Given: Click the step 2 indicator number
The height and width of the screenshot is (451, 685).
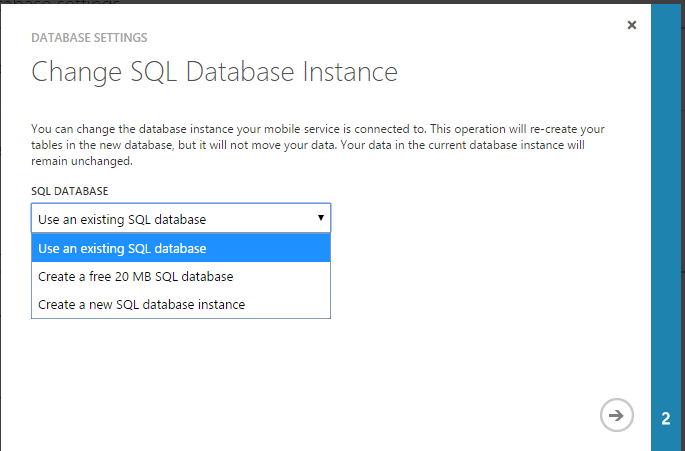Looking at the screenshot, I should [667, 418].
